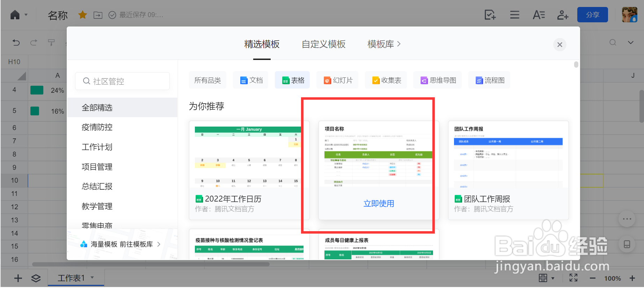
Task: Click the move-to-folder icon
Action: pos(98,15)
